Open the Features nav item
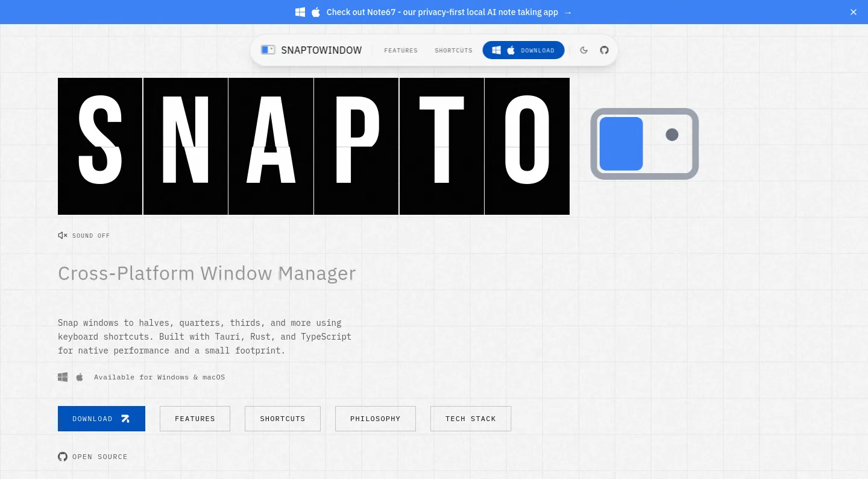The height and width of the screenshot is (479, 868). [x=401, y=50]
